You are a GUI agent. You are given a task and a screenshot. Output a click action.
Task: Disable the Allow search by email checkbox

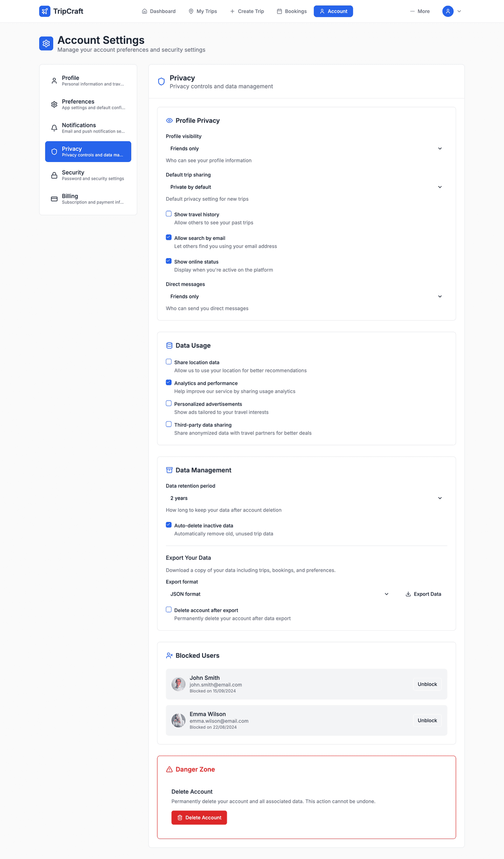pyautogui.click(x=168, y=237)
